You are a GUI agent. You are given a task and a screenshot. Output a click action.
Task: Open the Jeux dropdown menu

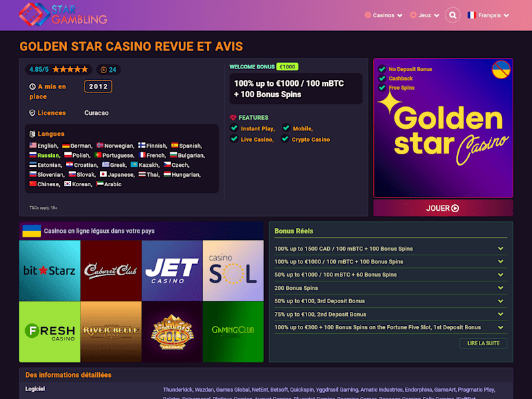[x=425, y=15]
